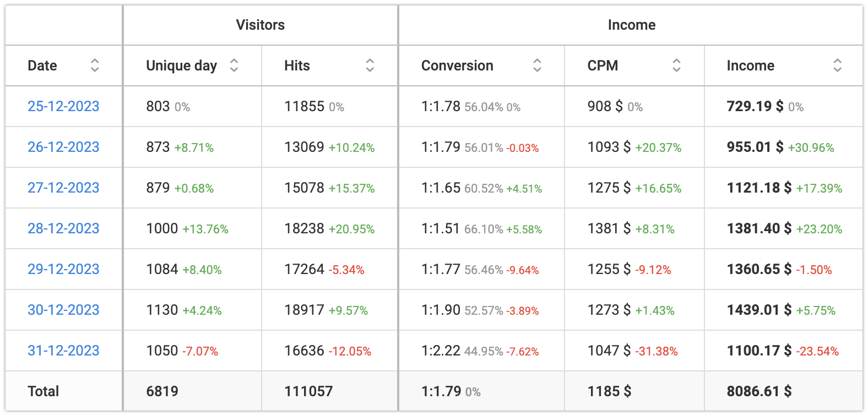Open the 29-12-2023 date link

coord(63,269)
